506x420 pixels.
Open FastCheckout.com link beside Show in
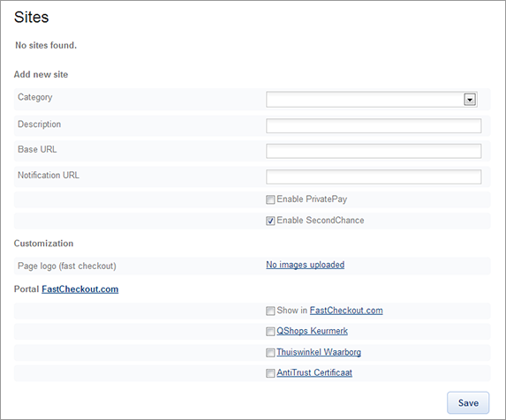coord(346,311)
